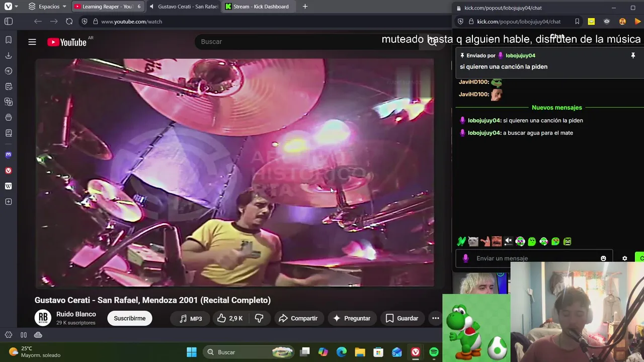Open the Vivaldi main menu icon

(8, 7)
